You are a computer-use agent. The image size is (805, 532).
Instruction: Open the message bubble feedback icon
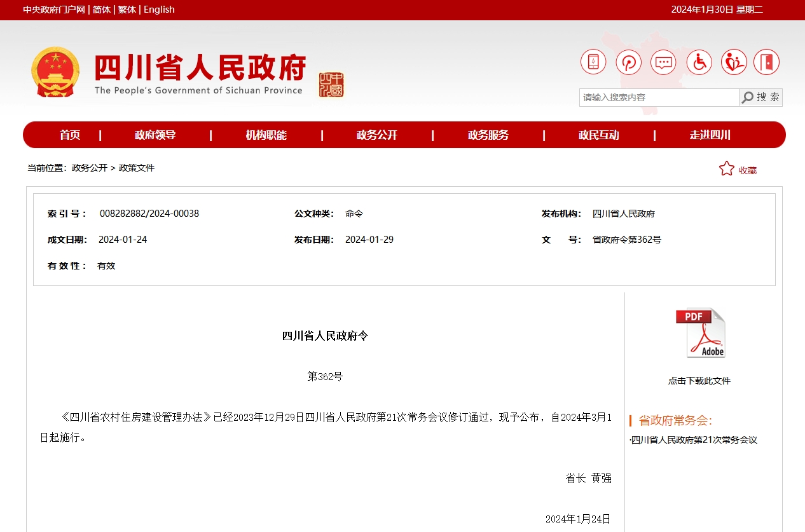tap(663, 62)
